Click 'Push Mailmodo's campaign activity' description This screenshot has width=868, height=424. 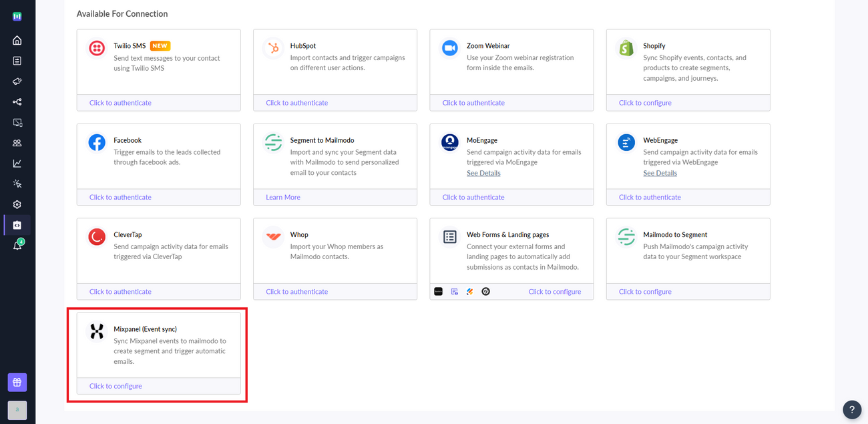pos(696,252)
